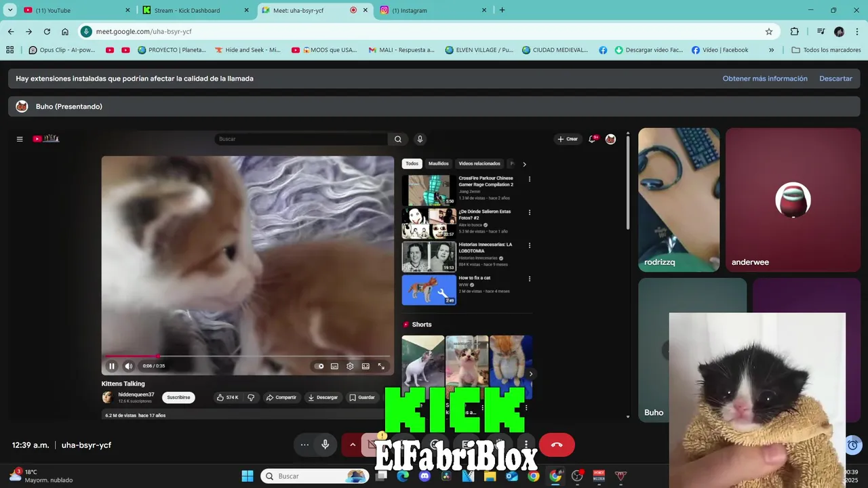
Task: Enter fullscreen on the YouTube player
Action: click(x=381, y=366)
